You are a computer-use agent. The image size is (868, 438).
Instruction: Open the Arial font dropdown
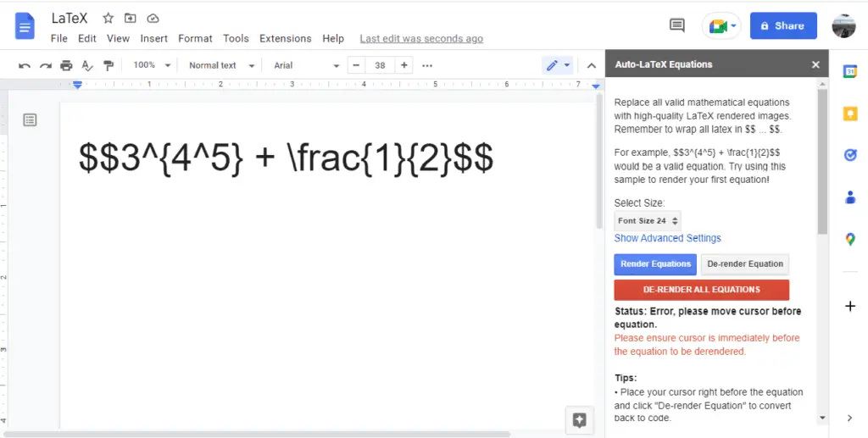(x=306, y=65)
